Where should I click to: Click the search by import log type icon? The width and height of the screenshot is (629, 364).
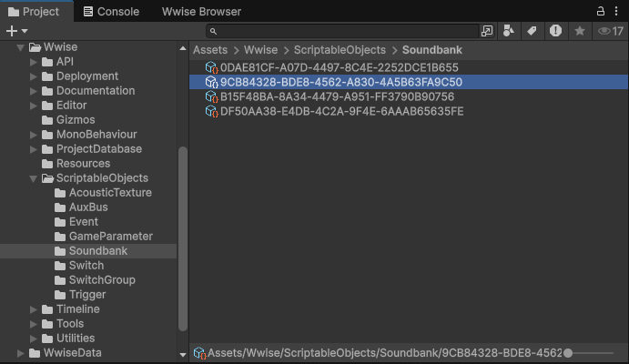(555, 31)
